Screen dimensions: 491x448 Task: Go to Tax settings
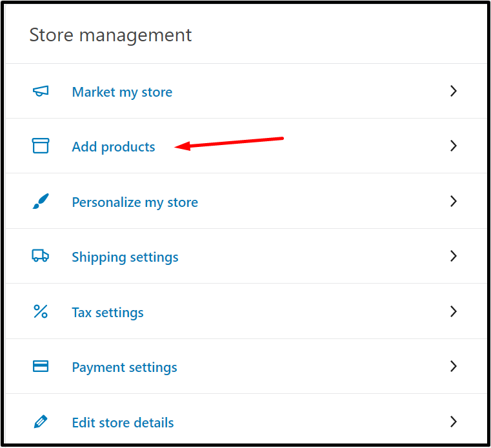[x=108, y=313]
